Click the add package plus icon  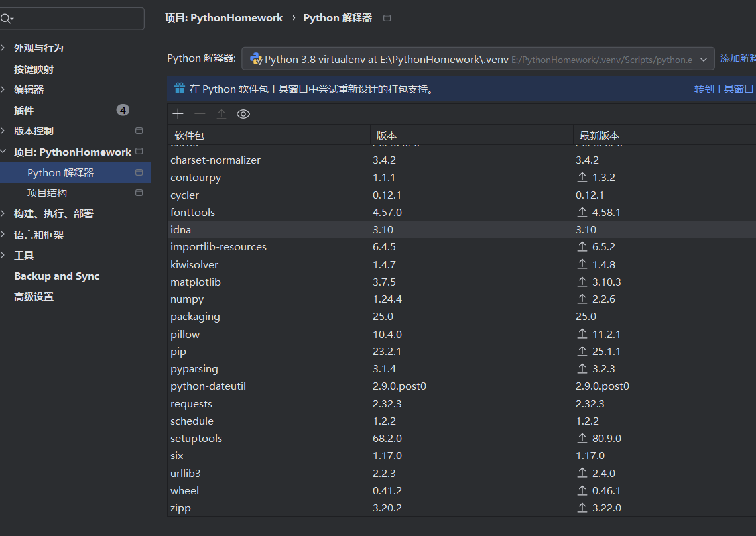point(178,114)
